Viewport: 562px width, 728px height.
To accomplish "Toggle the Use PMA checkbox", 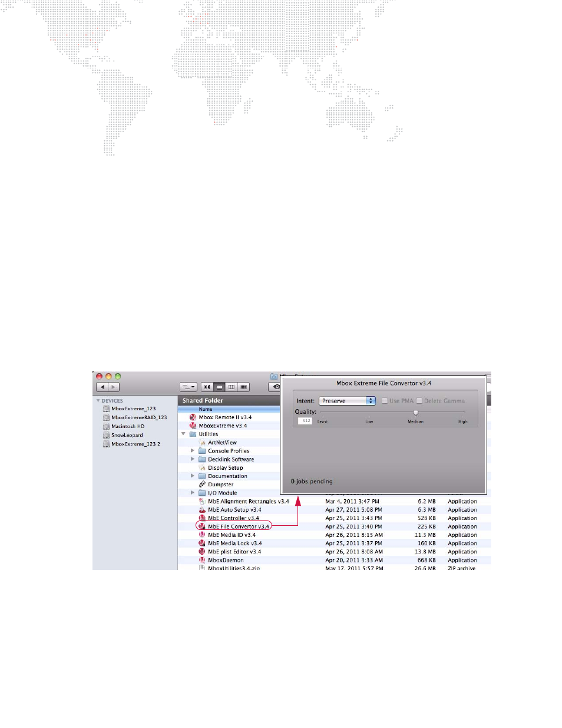I will tap(385, 401).
